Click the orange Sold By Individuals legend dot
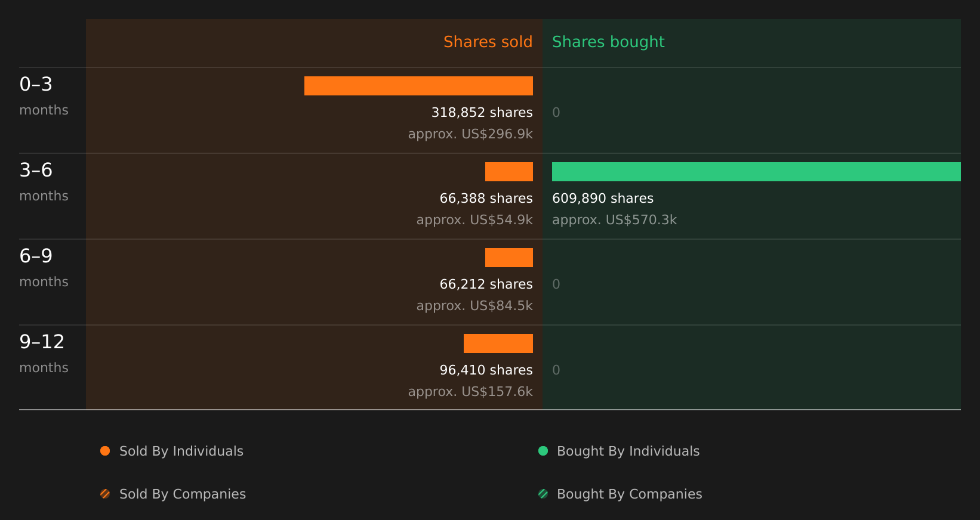This screenshot has height=520, width=980. click(105, 451)
